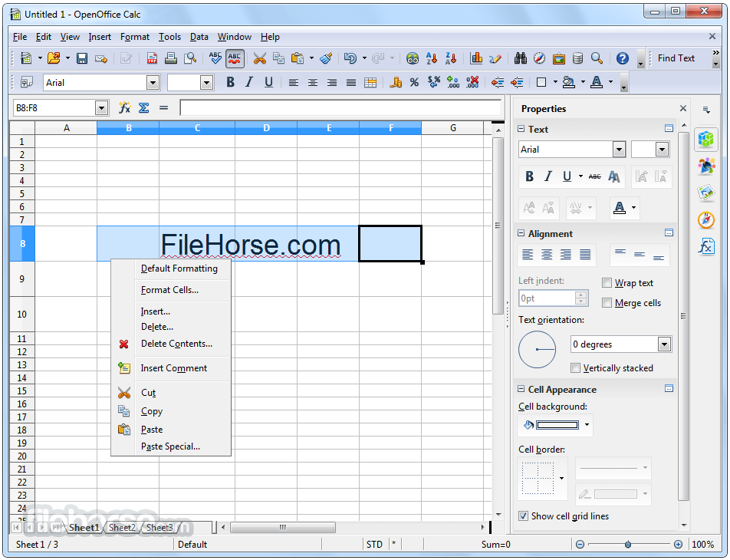Open cell background color dropdown arrow

pyautogui.click(x=587, y=424)
